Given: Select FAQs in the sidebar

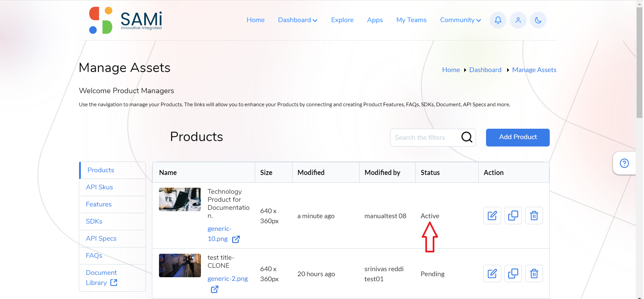Looking at the screenshot, I should pos(112,256).
